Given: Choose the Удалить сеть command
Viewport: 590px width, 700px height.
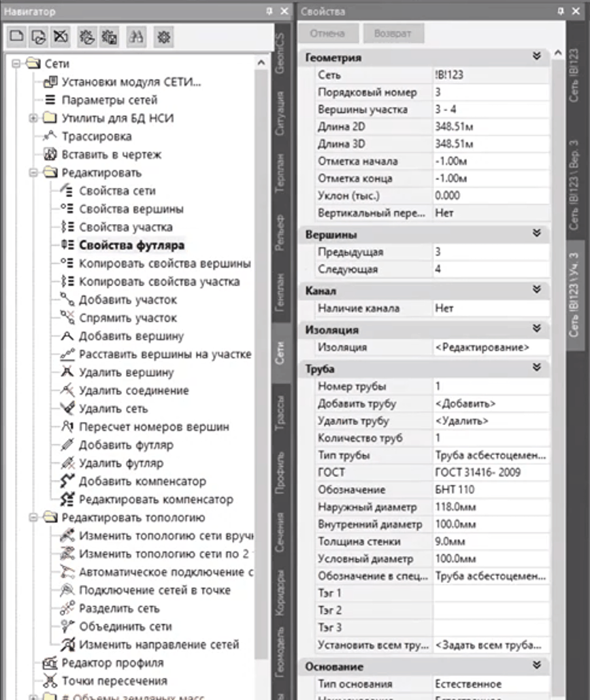Looking at the screenshot, I should click(113, 409).
